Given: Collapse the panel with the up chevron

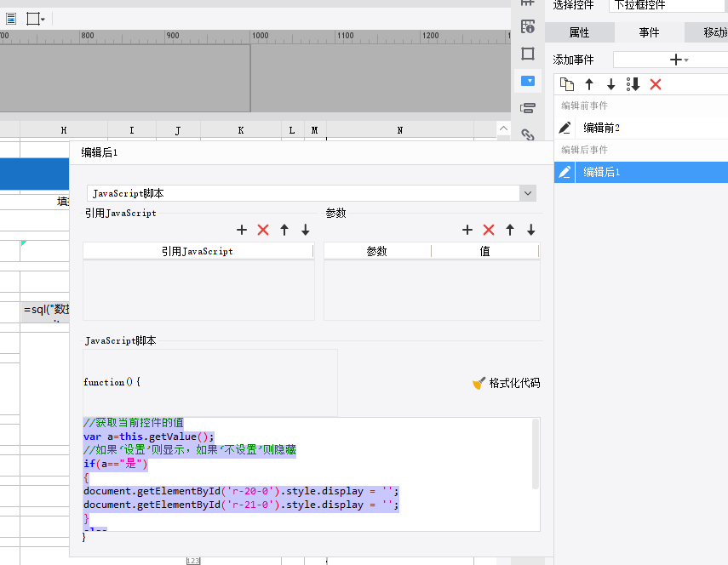Looking at the screenshot, I should pyautogui.click(x=504, y=128).
